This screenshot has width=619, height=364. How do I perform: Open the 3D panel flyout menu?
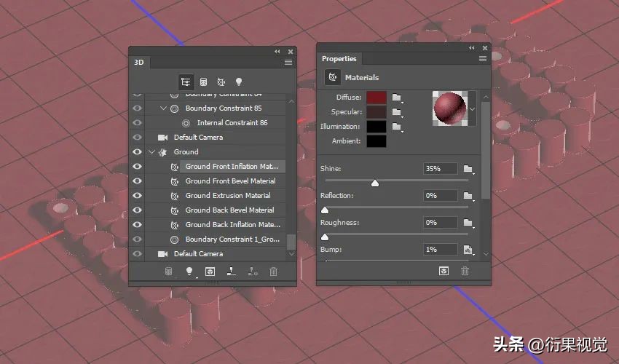(288, 63)
